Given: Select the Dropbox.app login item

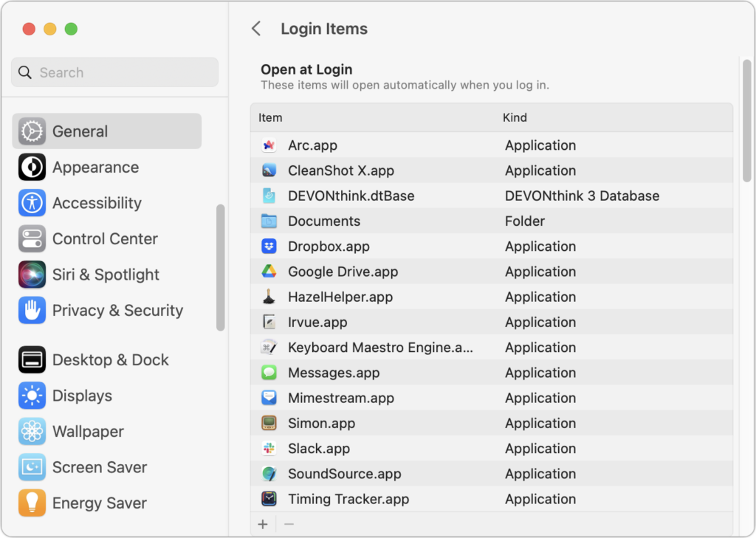Looking at the screenshot, I should (369, 246).
